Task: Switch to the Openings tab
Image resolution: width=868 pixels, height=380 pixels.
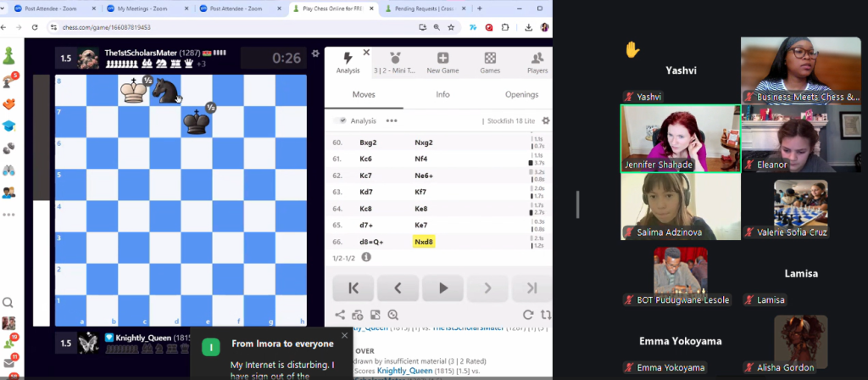Action: pos(520,95)
